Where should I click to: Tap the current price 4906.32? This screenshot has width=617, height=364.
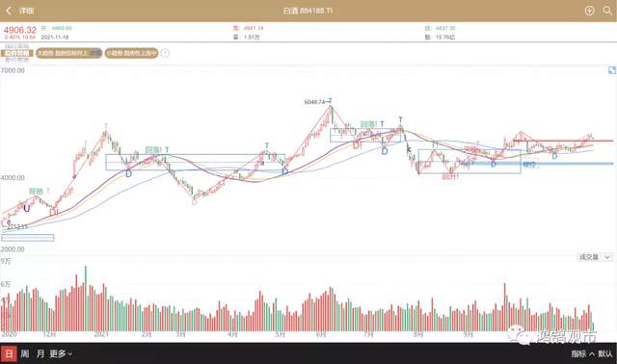[19, 30]
